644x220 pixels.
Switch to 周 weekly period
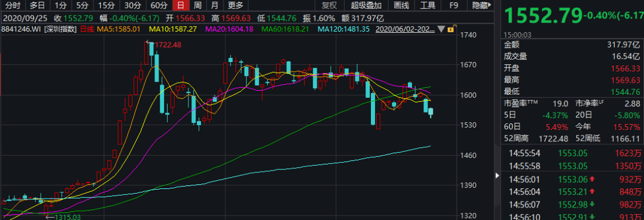coord(197,5)
